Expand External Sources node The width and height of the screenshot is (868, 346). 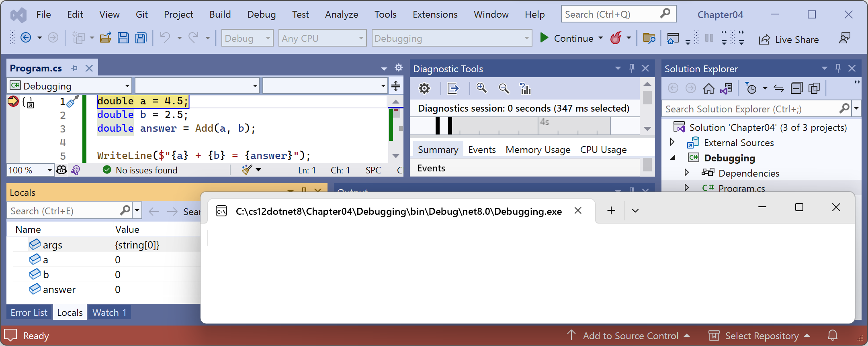672,142
